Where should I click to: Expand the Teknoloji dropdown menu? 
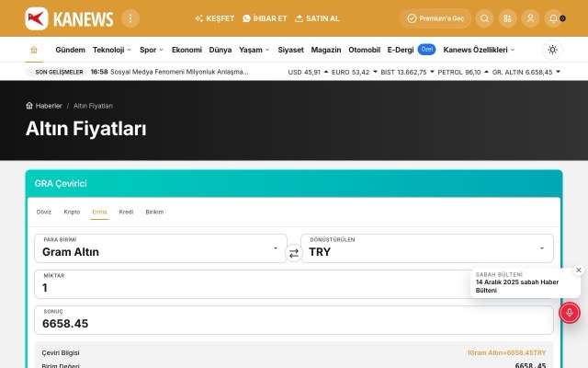[x=112, y=50]
